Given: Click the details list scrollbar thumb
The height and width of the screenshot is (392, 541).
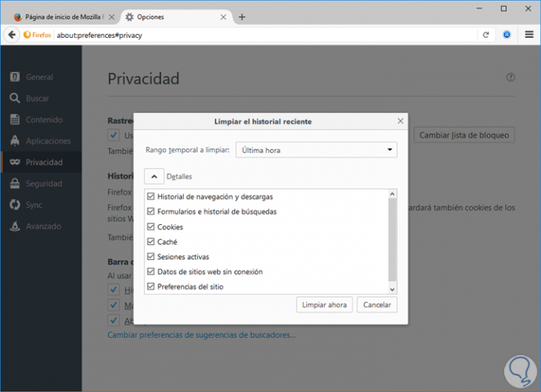Looking at the screenshot, I should pyautogui.click(x=392, y=240).
